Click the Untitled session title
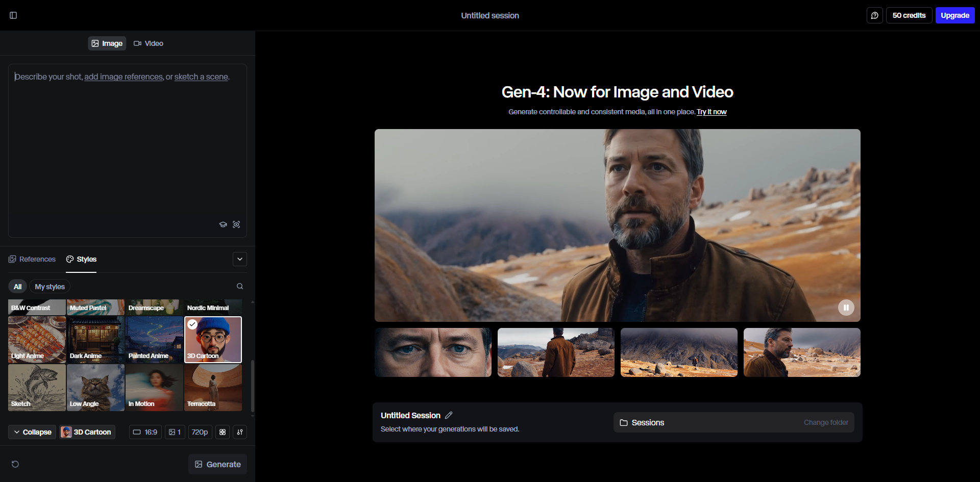The height and width of the screenshot is (482, 980). click(490, 15)
